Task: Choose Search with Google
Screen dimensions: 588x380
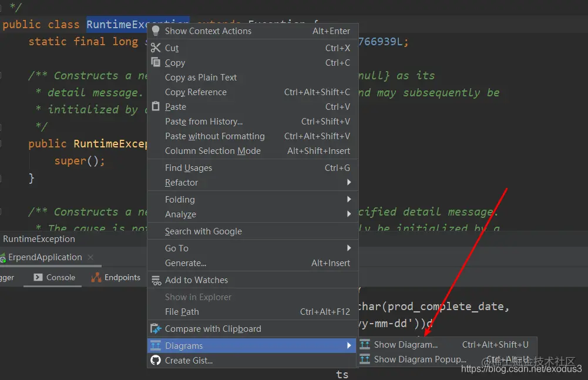Action: pos(253,231)
